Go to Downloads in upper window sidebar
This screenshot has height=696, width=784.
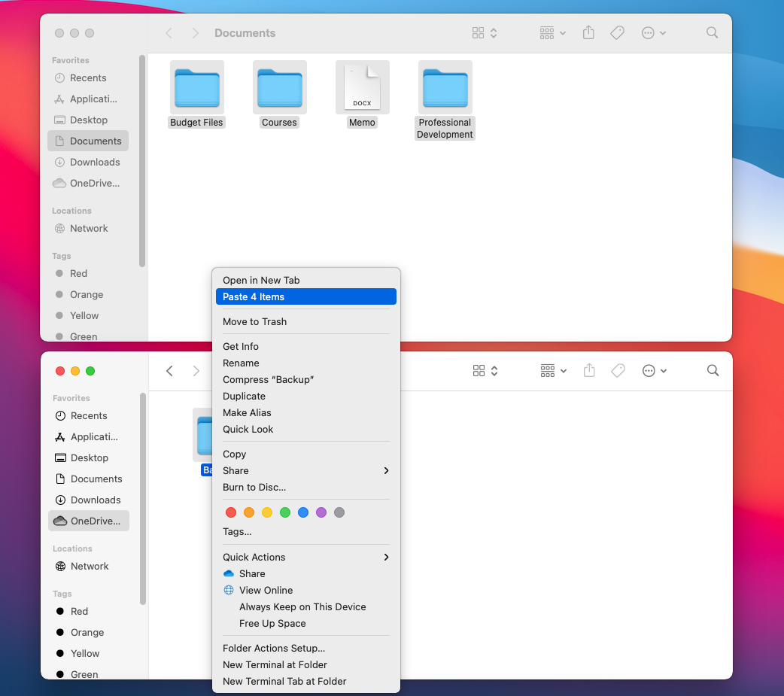(95, 163)
